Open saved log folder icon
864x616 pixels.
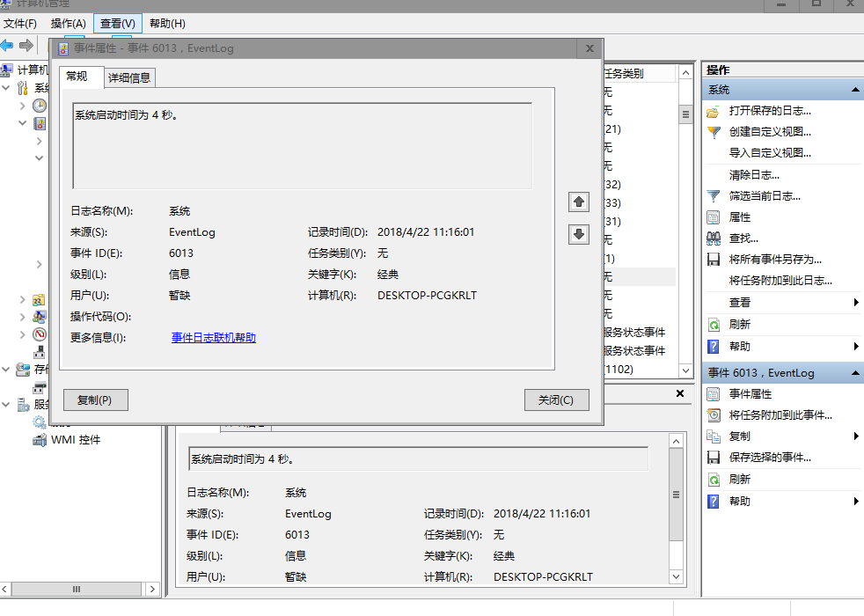tap(713, 111)
